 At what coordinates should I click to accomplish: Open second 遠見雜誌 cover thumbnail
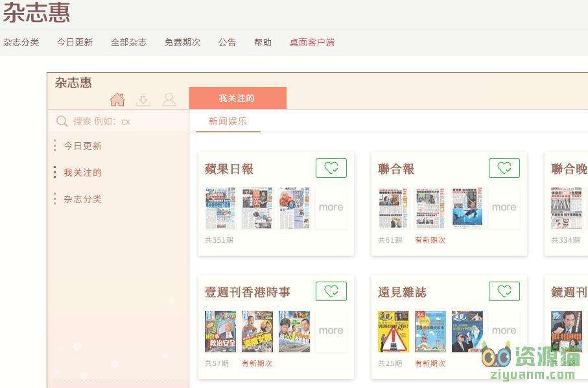click(x=430, y=332)
